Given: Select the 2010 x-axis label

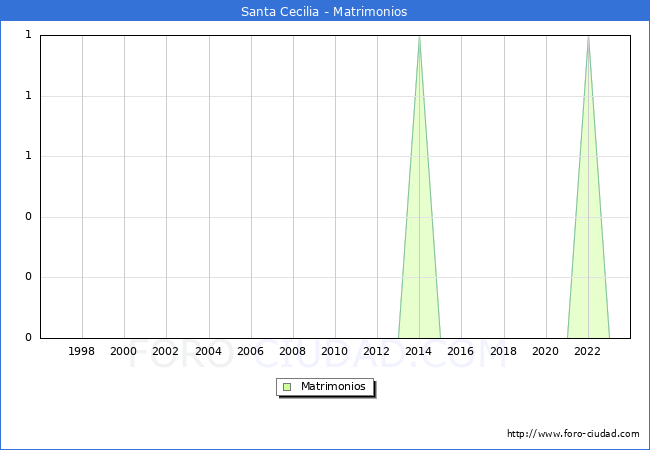Looking at the screenshot, I should 335,351.
